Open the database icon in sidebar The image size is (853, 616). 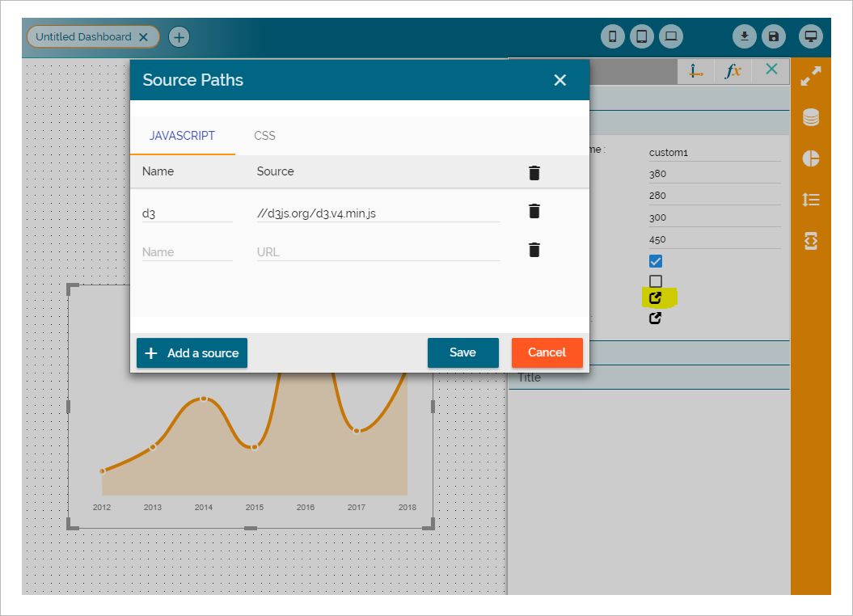click(x=811, y=118)
